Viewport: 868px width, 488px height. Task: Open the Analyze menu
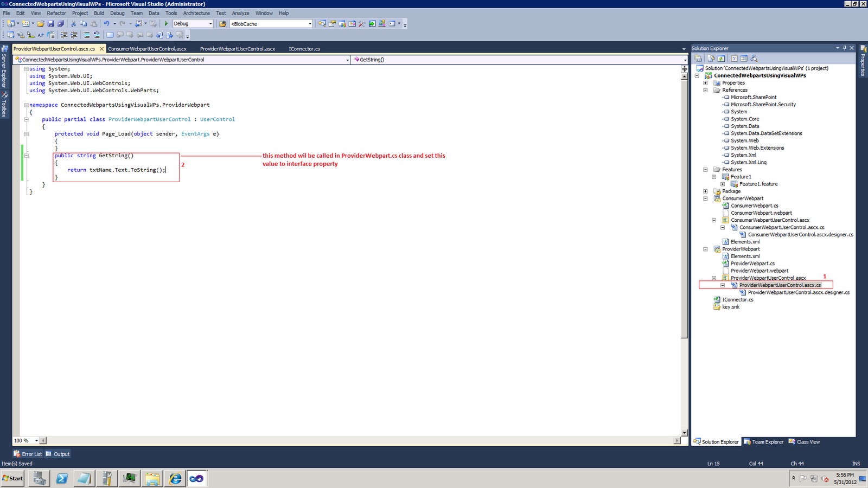(x=240, y=13)
